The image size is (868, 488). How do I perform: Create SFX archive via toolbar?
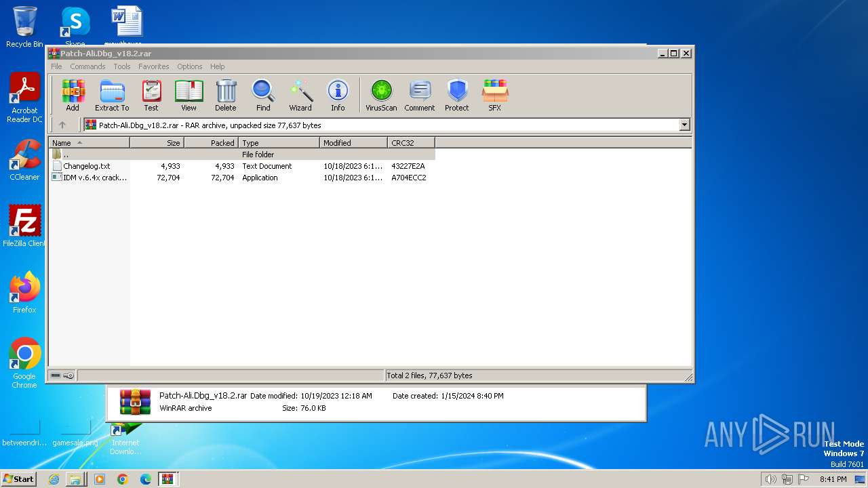point(495,96)
